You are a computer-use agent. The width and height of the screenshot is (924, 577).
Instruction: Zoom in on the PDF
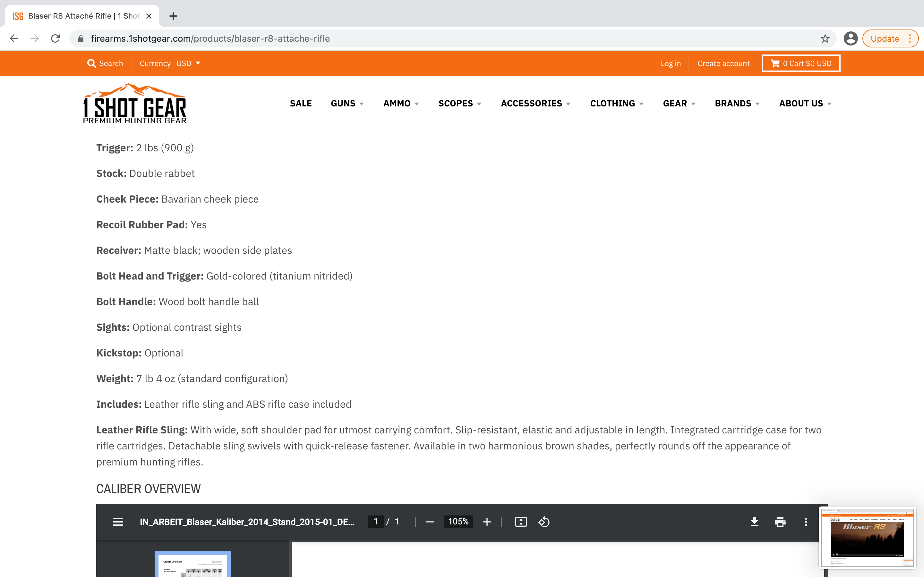[487, 522]
